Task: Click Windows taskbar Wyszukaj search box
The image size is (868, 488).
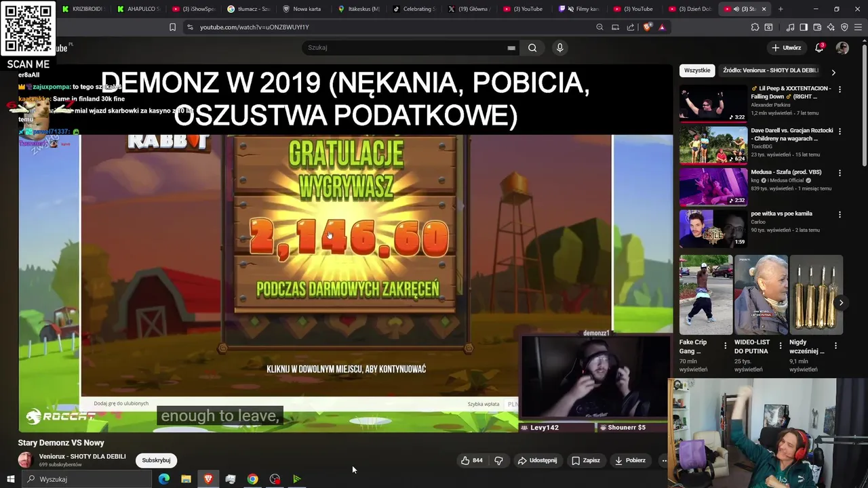Action: pyautogui.click(x=85, y=479)
